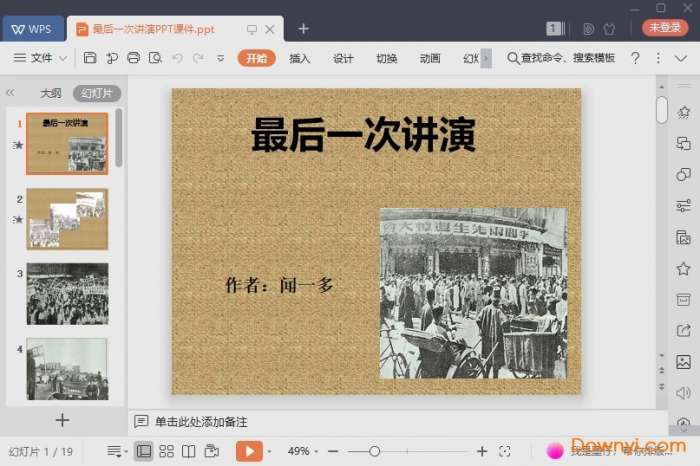This screenshot has width=700, height=466.
Task: Open the 文件 menu dropdown
Action: 41,58
